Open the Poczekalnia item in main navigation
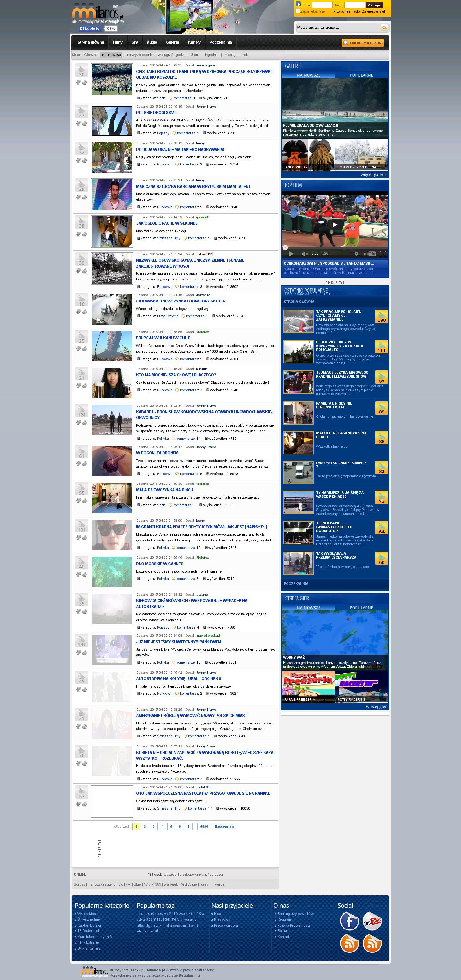Screen dimensions: 461x980 click(x=220, y=43)
